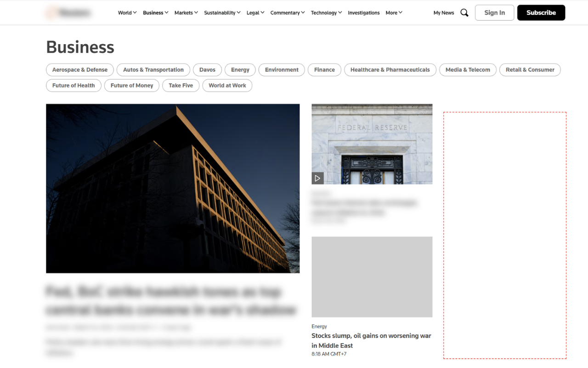Click the Subscribe button
Image resolution: width=588 pixels, height=368 pixels.
click(541, 13)
